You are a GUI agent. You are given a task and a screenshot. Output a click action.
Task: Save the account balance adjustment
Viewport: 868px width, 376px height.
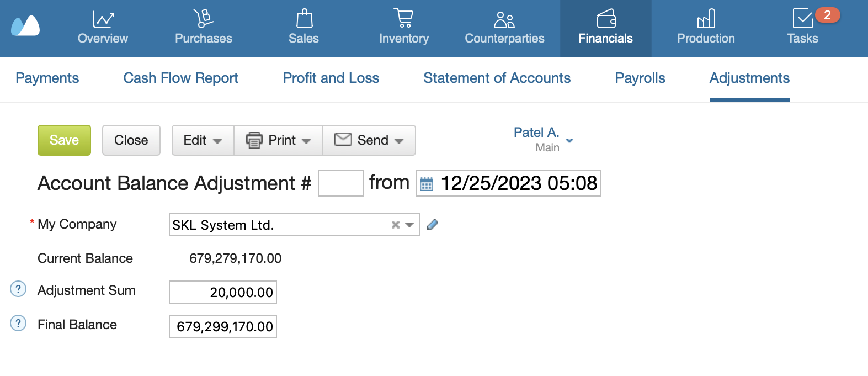(63, 140)
